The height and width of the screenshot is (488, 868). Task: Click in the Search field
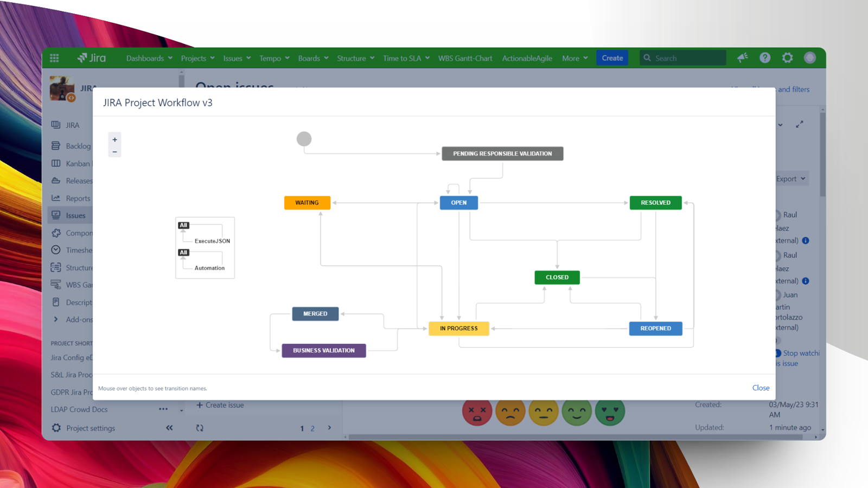pyautogui.click(x=682, y=58)
